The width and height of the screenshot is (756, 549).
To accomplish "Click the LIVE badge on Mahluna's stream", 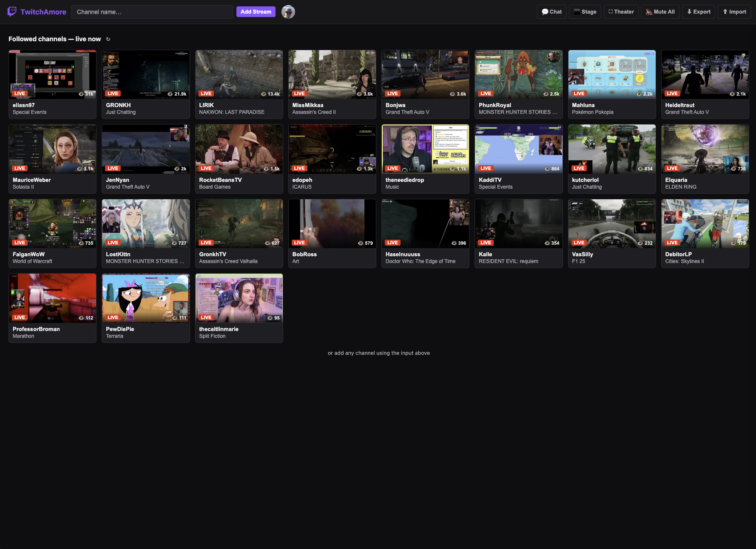I will click(x=579, y=93).
